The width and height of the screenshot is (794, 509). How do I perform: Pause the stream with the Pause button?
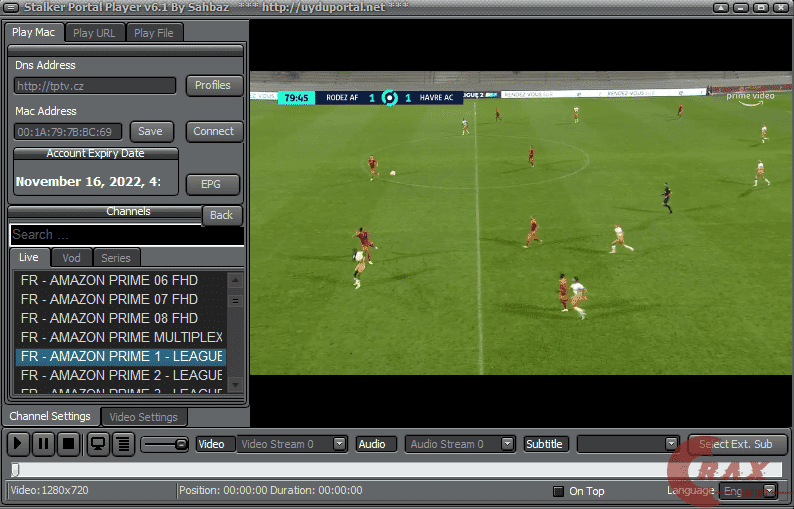(x=43, y=444)
